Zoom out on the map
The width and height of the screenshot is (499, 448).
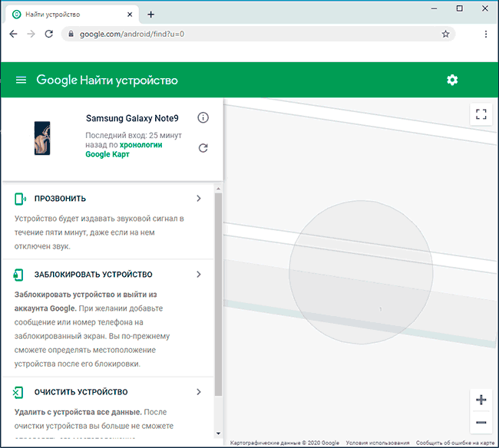pos(481,422)
